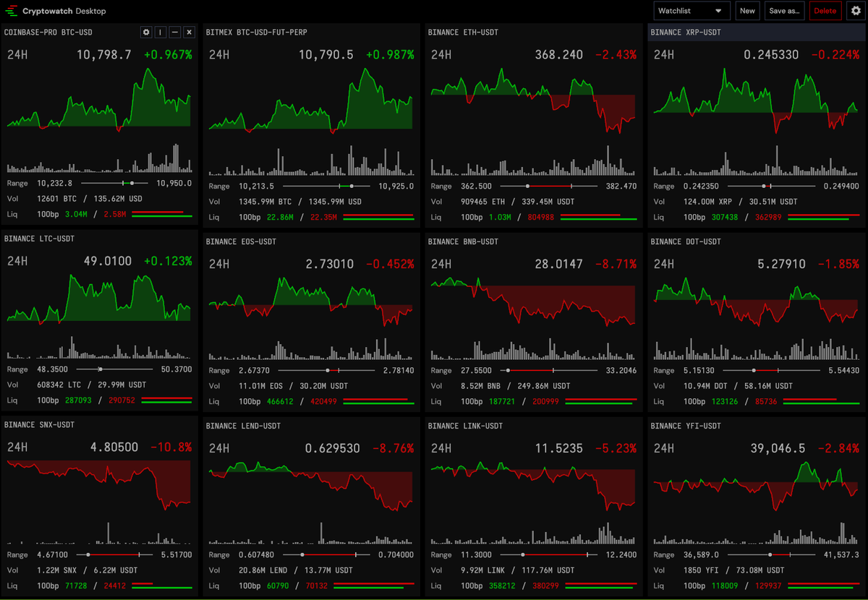The width and height of the screenshot is (868, 600).
Task: Click range slider on BINANCE LEND-USDT panel
Action: pyautogui.click(x=326, y=555)
